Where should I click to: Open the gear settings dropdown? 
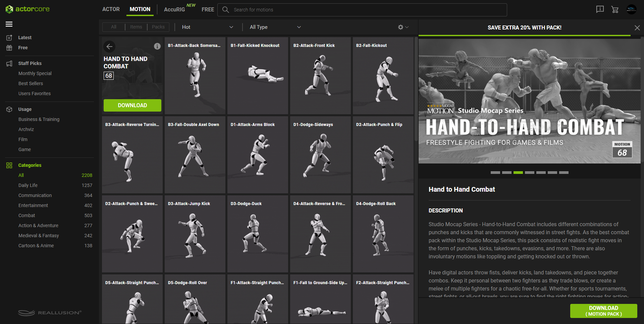(403, 27)
